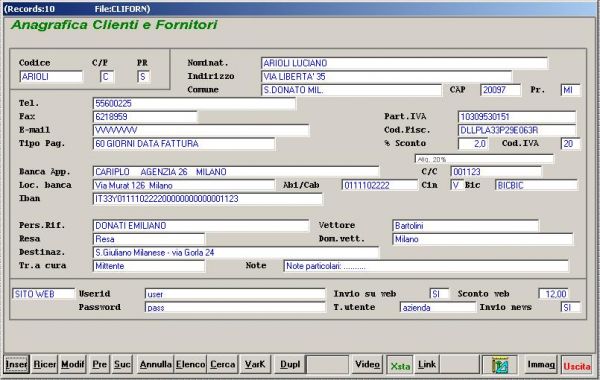Click Loc. banca field Via Murat 126
The width and height of the screenshot is (600, 380).
pos(184,185)
